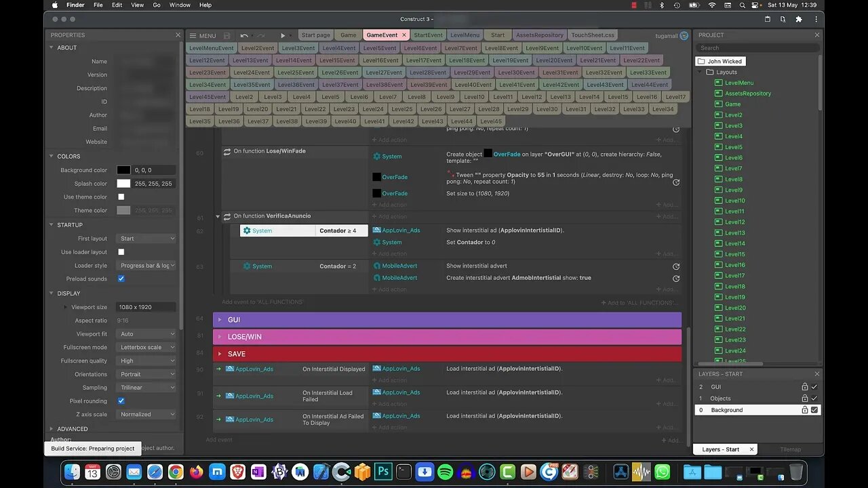Open Chrome from the Dock
This screenshot has height=488, width=868.
[176, 472]
